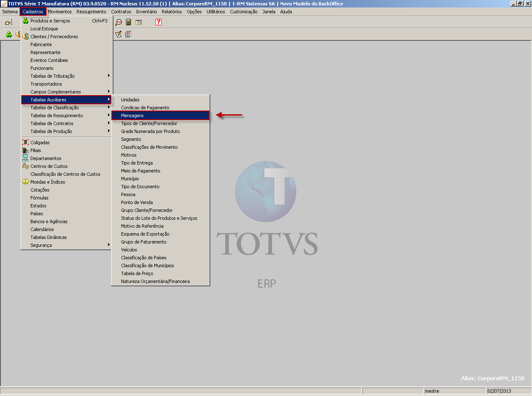Click the folded pages toolbar icon
532x396 pixels.
[x=128, y=34]
